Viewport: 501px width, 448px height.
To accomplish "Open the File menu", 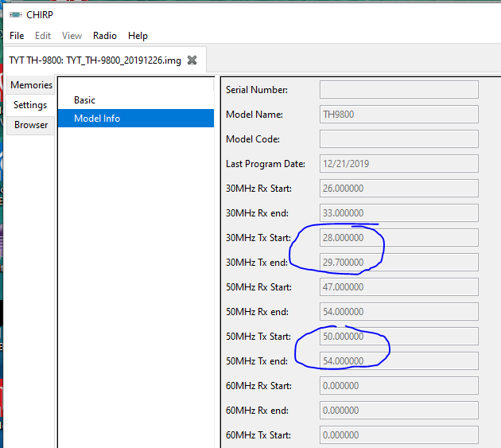I will tap(17, 36).
